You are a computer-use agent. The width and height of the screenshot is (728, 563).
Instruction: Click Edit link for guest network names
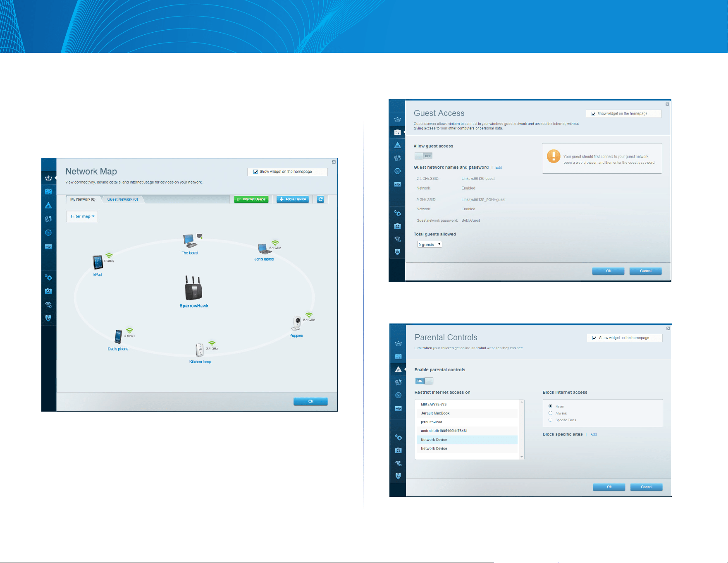pos(499,168)
